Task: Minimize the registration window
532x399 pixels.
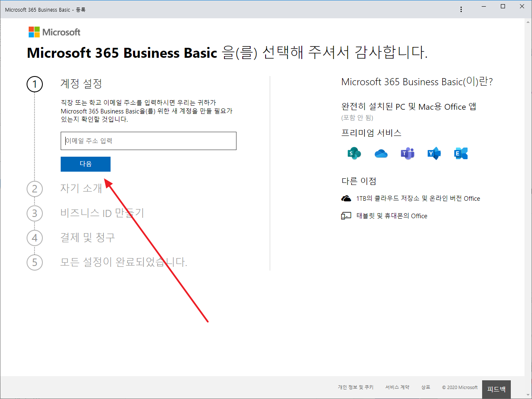Action: pos(484,7)
